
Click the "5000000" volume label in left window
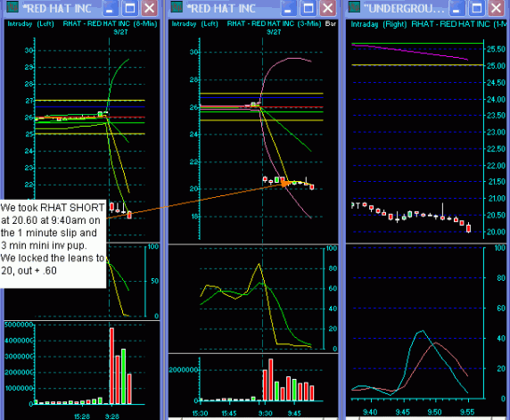pyautogui.click(x=19, y=325)
